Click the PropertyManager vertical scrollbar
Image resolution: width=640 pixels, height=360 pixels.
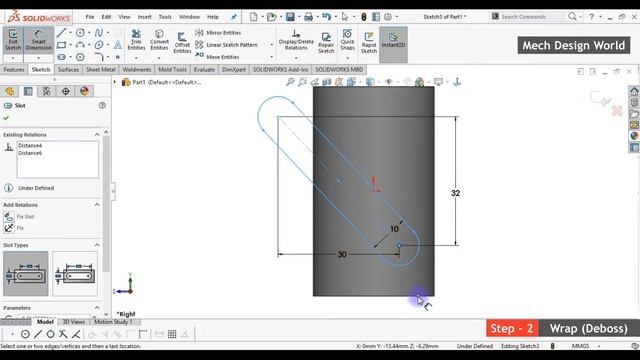click(x=106, y=204)
